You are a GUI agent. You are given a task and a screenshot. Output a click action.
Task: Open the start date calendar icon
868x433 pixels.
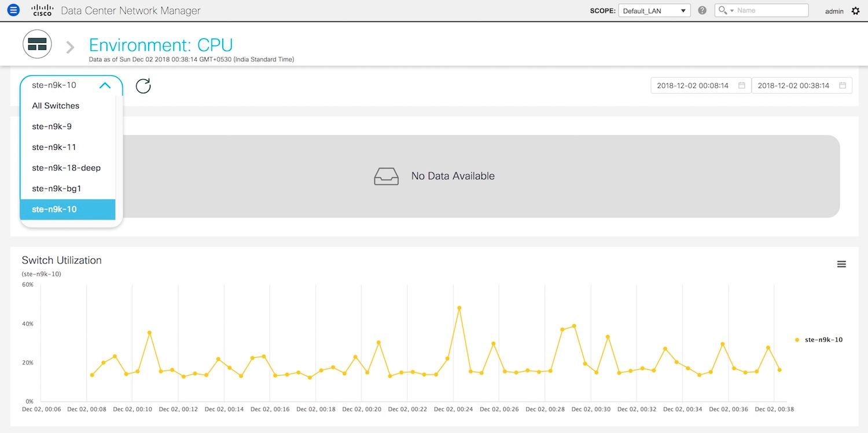tap(742, 86)
